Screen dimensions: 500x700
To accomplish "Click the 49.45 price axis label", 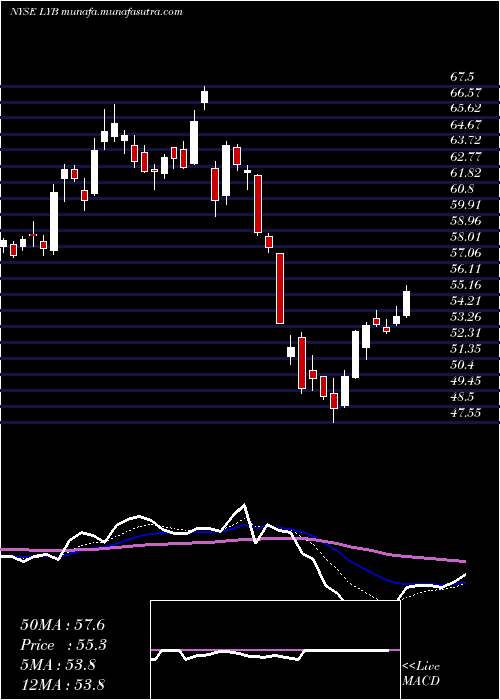I will [x=465, y=381].
